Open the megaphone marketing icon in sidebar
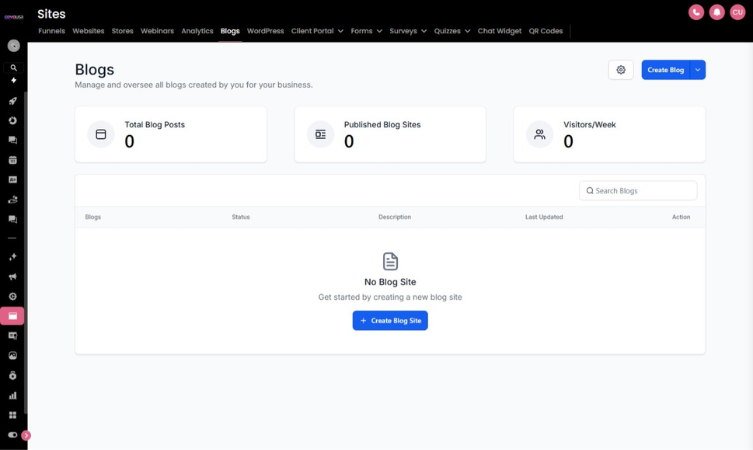 pos(13,277)
